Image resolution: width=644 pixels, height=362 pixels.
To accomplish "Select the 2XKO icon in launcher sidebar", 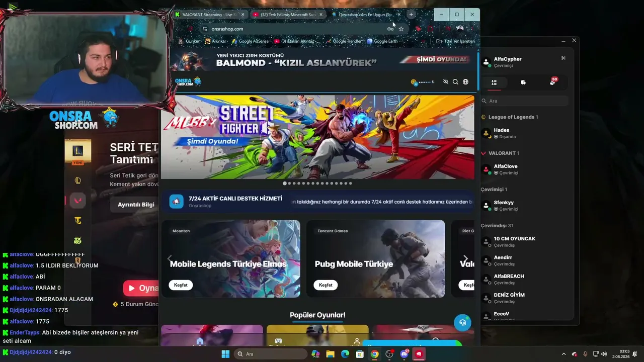I will (x=77, y=240).
